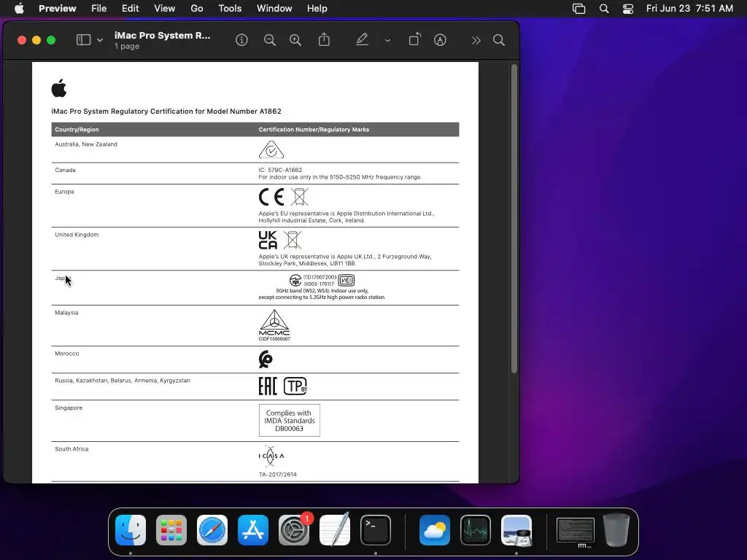Open the File menu
The height and width of the screenshot is (560, 747).
click(x=98, y=8)
